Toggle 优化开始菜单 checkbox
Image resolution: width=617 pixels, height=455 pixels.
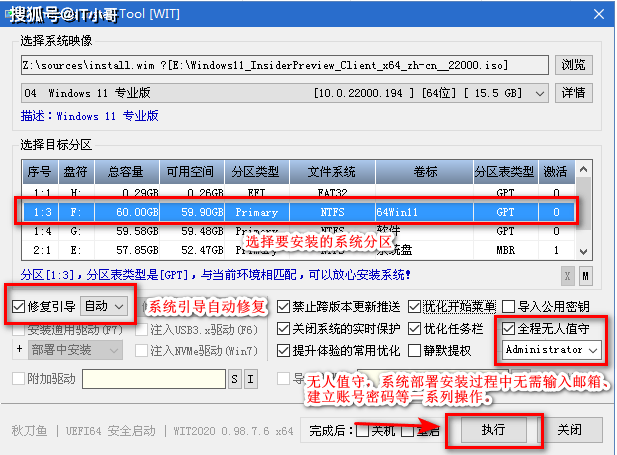pos(414,307)
